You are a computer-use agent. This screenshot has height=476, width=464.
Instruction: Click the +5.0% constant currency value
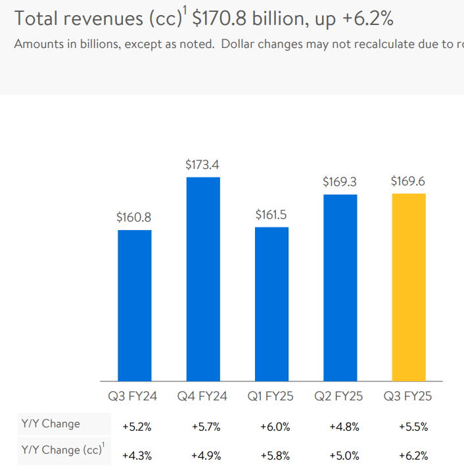[x=344, y=456]
